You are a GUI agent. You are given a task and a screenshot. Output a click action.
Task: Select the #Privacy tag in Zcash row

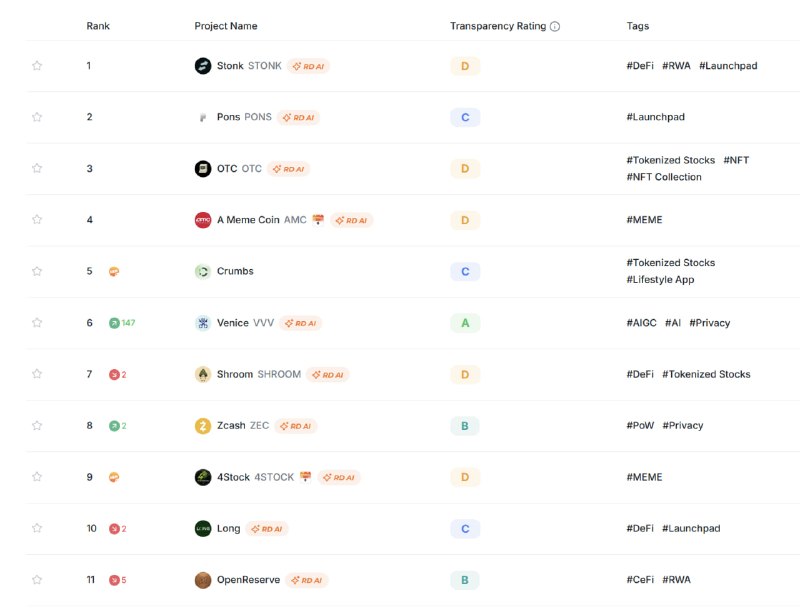point(683,425)
